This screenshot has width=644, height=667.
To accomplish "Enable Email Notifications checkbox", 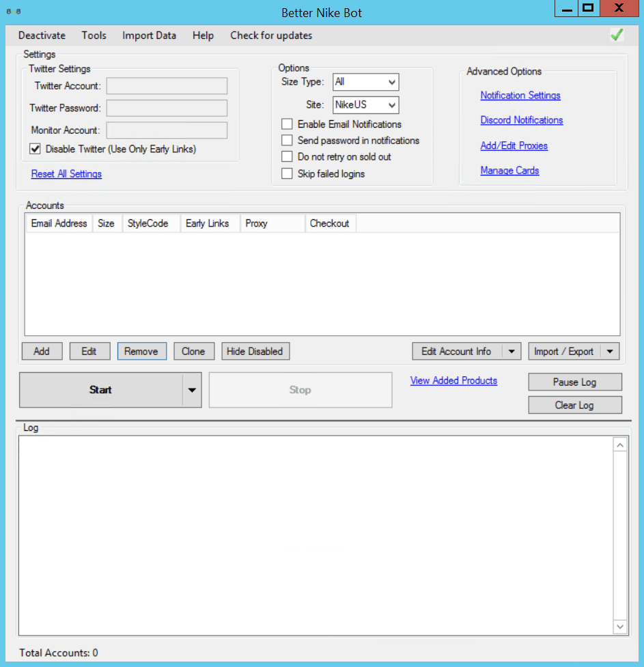I will [287, 124].
